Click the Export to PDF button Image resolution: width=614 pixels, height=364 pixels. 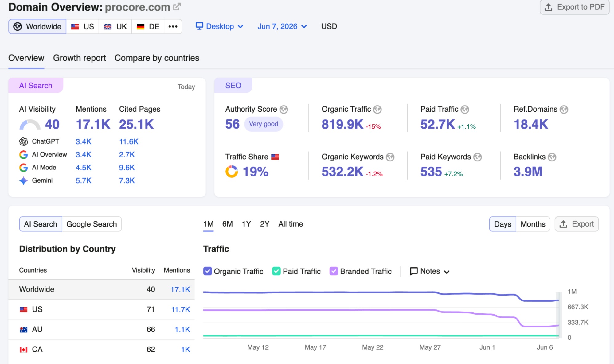click(x=575, y=7)
